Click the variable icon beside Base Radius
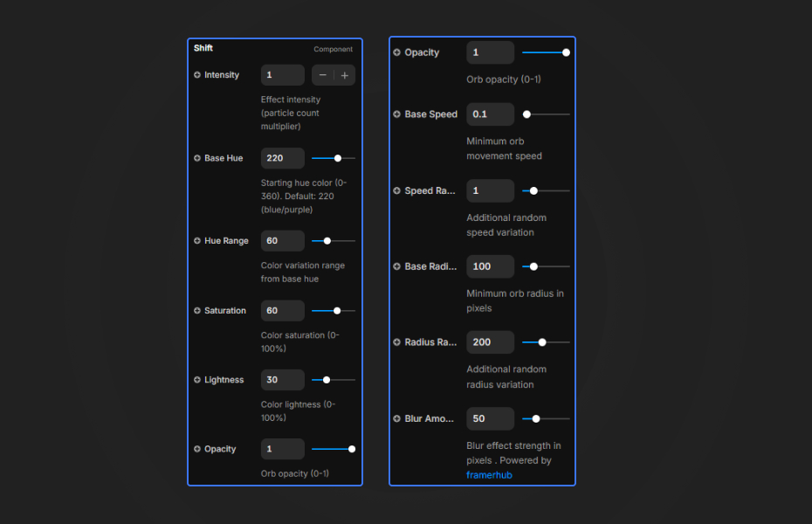This screenshot has height=524, width=812. pyautogui.click(x=398, y=266)
